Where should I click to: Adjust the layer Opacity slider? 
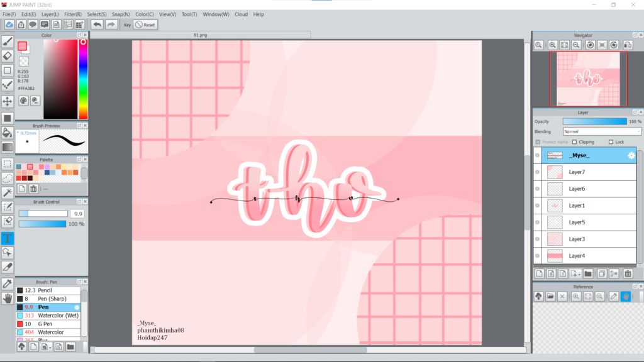coord(595,121)
